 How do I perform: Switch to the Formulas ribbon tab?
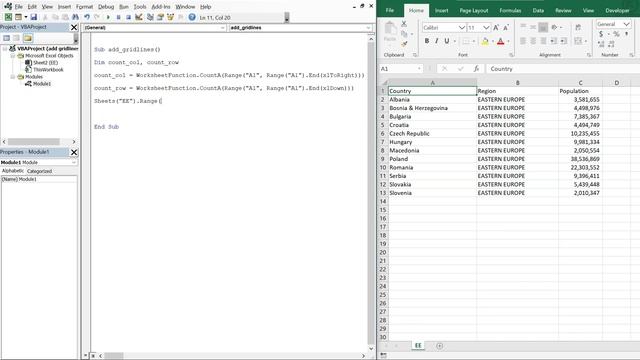(x=510, y=10)
